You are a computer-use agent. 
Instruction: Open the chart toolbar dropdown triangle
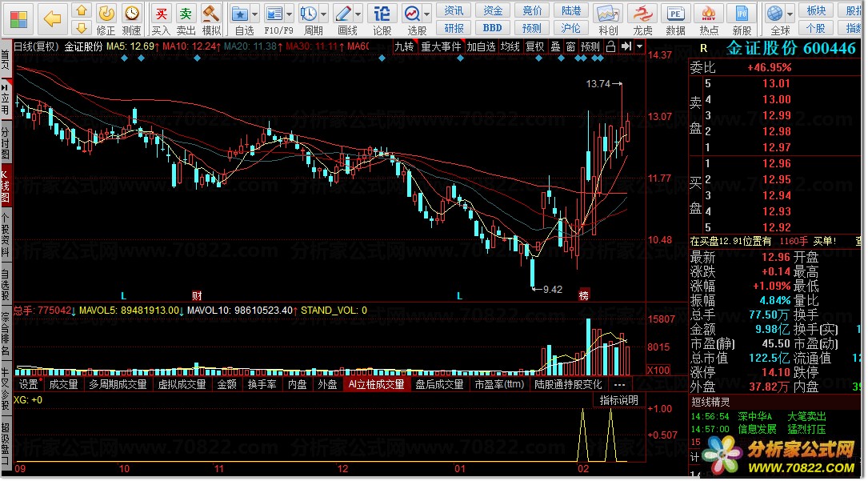pos(639,46)
